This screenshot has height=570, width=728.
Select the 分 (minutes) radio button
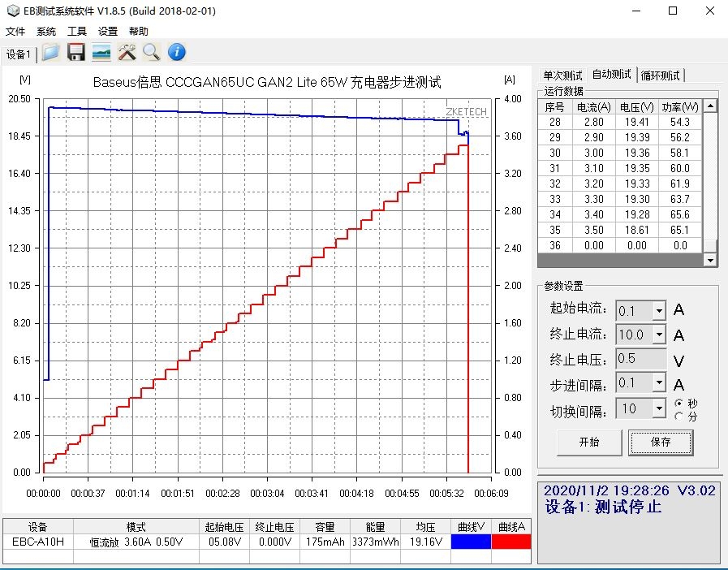pos(678,416)
